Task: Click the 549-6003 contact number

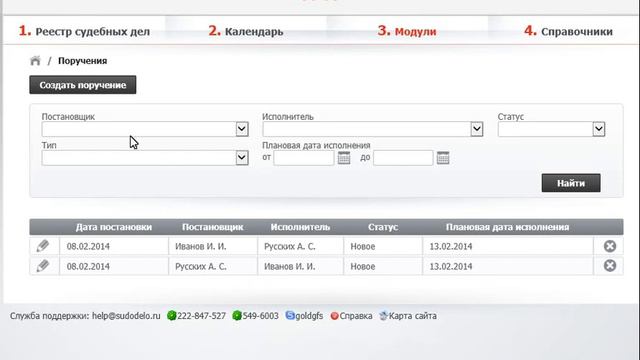Action: point(260,316)
